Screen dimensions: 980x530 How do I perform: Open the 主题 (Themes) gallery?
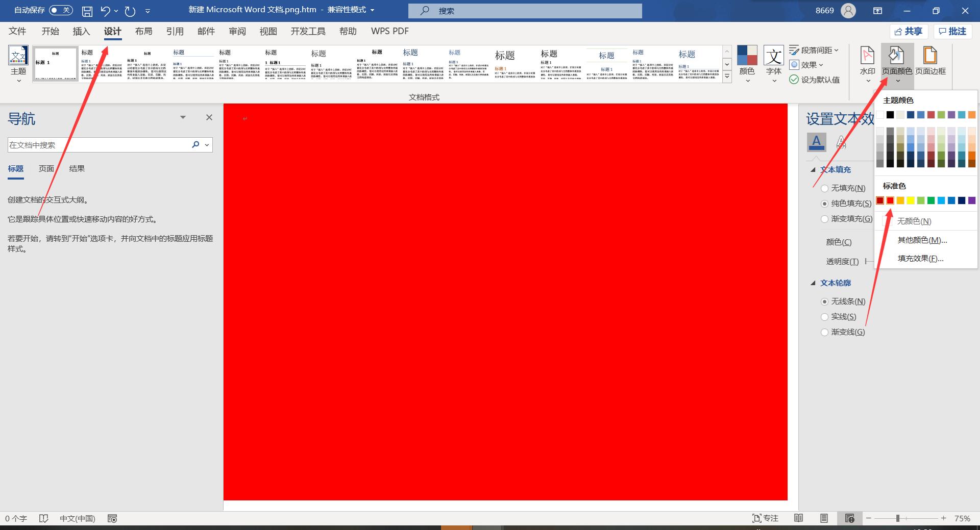pos(18,65)
